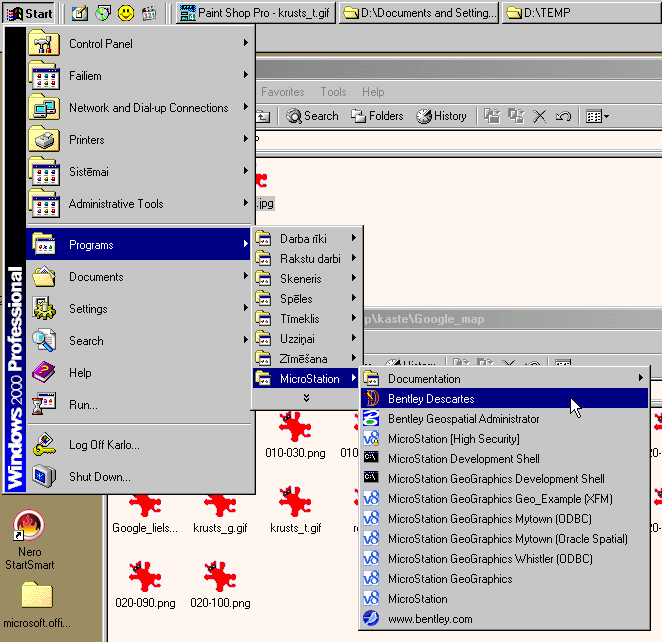Open Bentley Descartes from MicroStation submenu
Screen dimensions: 662x642
coord(505,398)
